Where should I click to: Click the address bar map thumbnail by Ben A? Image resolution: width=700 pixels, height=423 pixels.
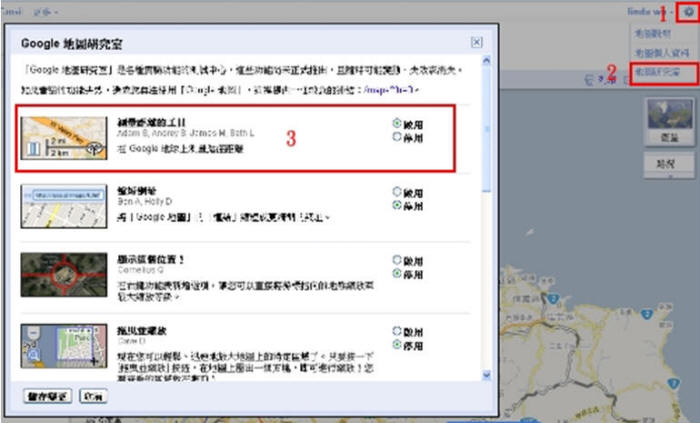(x=64, y=206)
